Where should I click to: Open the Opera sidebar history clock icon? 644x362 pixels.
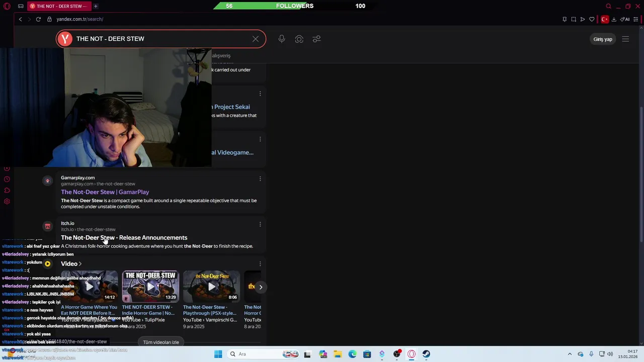[x=7, y=179]
